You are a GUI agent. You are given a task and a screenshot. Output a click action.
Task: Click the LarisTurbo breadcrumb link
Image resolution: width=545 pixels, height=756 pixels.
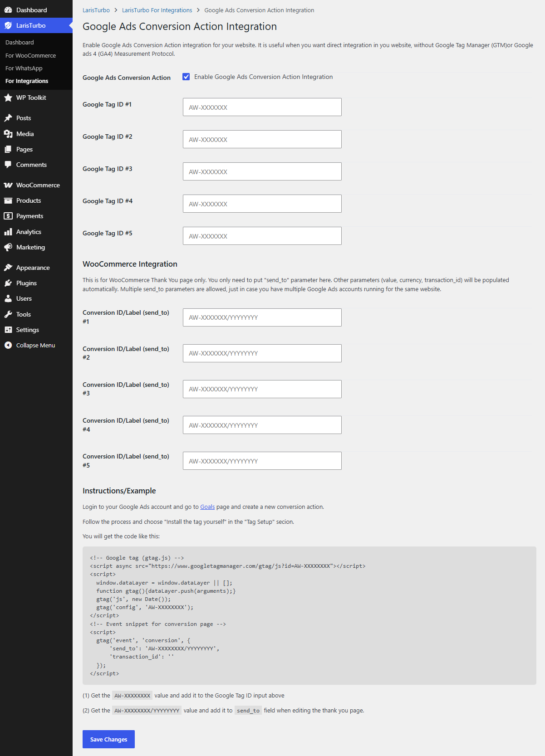(96, 10)
